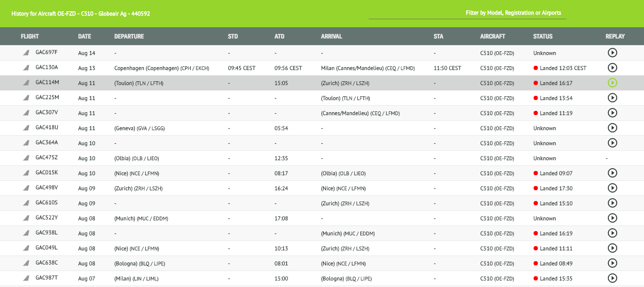Sort by the ATD column header
This screenshot has width=644, height=287.
(x=279, y=36)
